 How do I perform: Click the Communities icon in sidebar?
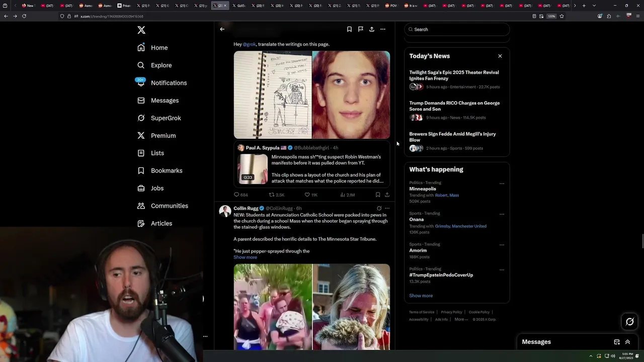coord(141,206)
